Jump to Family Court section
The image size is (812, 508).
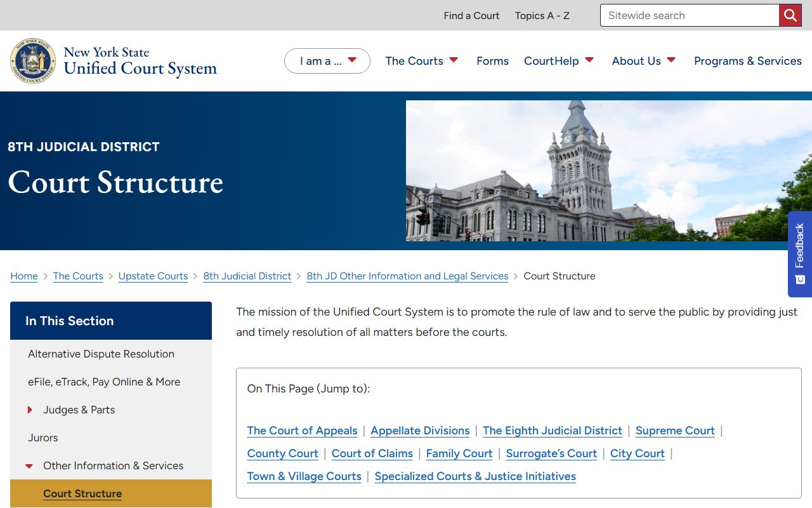click(459, 453)
